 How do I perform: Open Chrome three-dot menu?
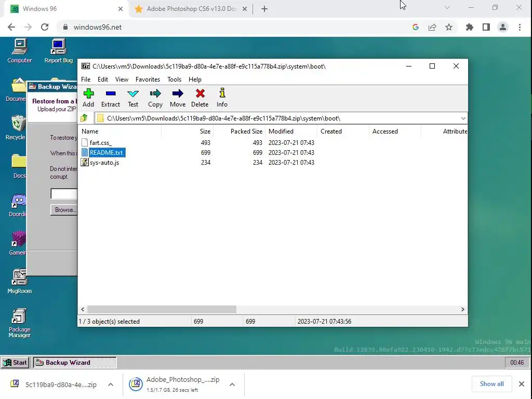[x=520, y=27]
